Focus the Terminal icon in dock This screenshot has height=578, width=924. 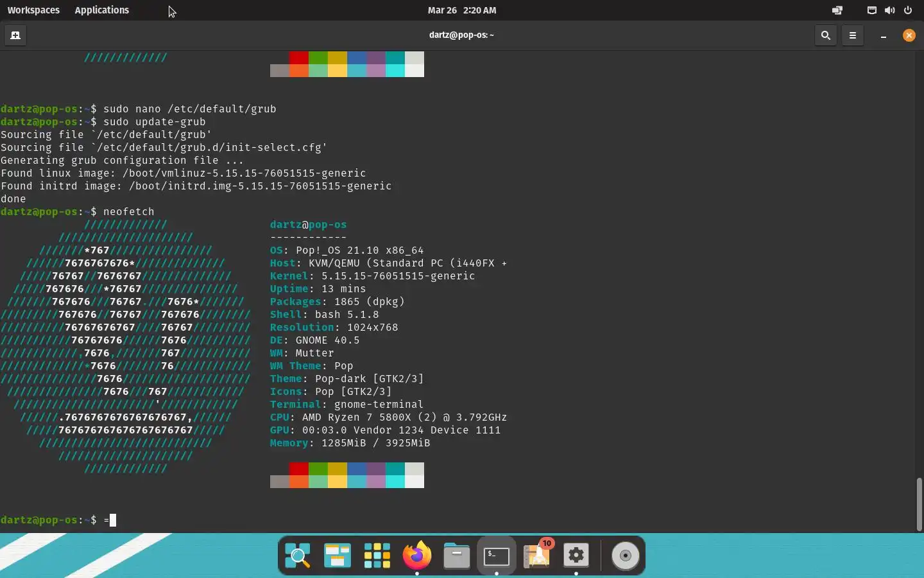tap(497, 556)
